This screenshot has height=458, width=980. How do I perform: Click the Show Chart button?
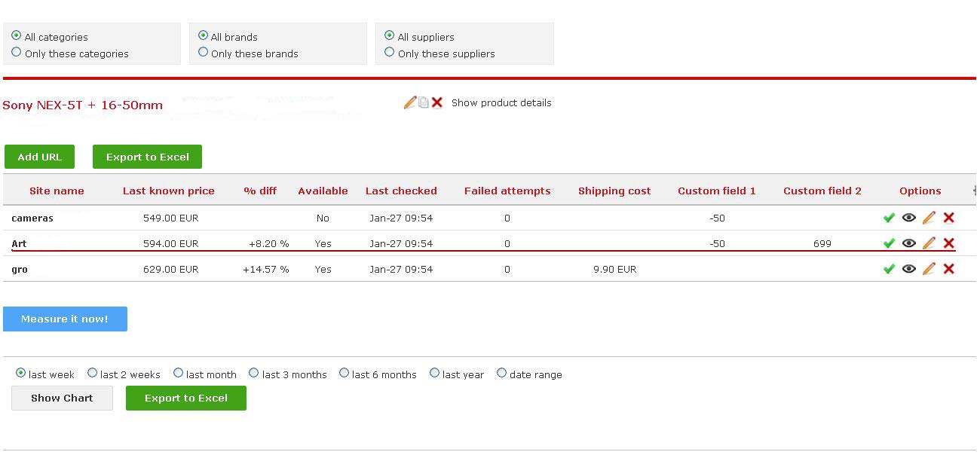(62, 398)
